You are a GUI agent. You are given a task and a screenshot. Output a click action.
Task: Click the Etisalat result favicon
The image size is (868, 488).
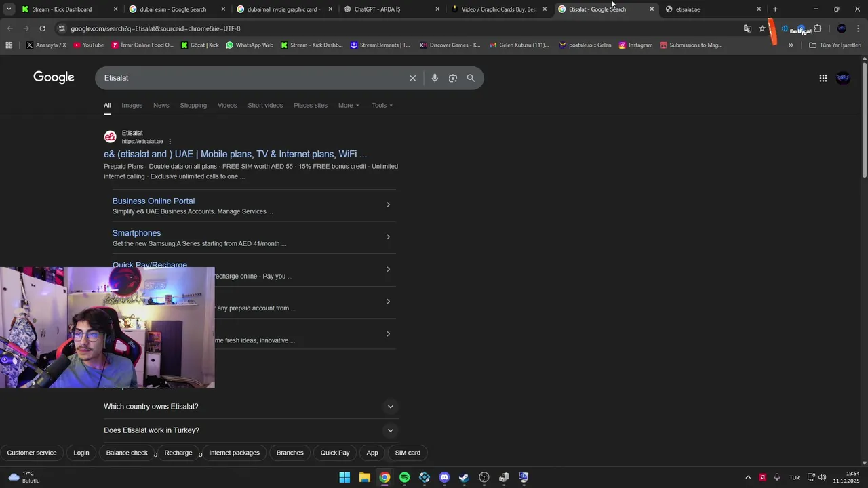[110, 137]
